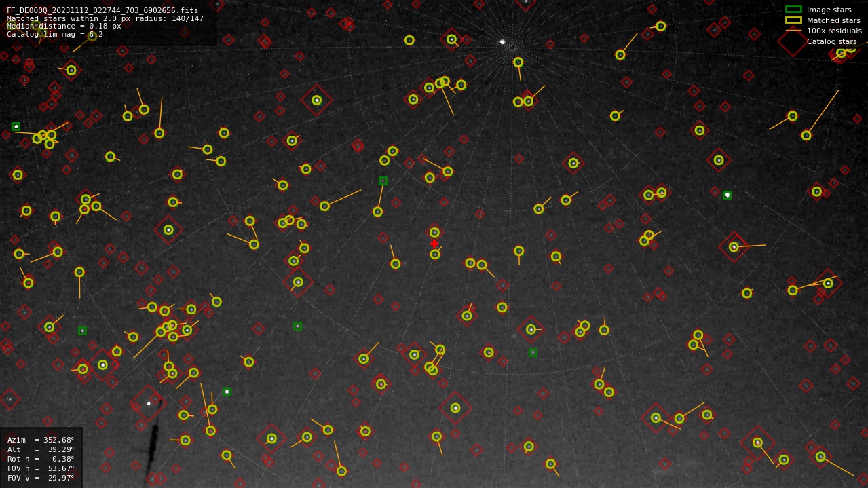Screen dimensions: 868x488
Task: Click the orange 100x residuals legend line
Action: (793, 31)
